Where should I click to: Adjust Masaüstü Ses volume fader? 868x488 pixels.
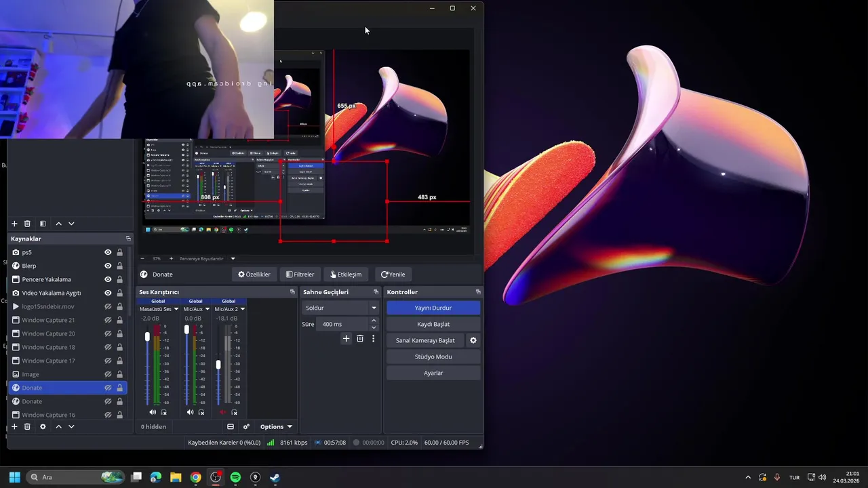(147, 337)
